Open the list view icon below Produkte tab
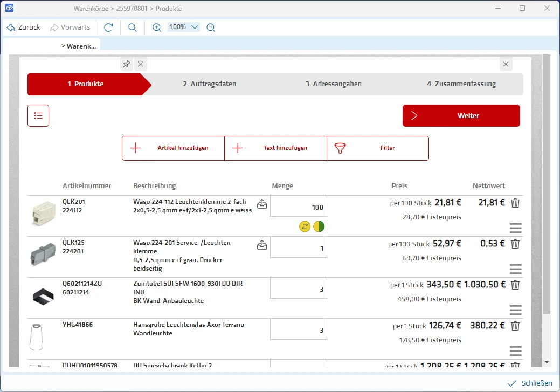This screenshot has height=392, width=560. [x=38, y=115]
